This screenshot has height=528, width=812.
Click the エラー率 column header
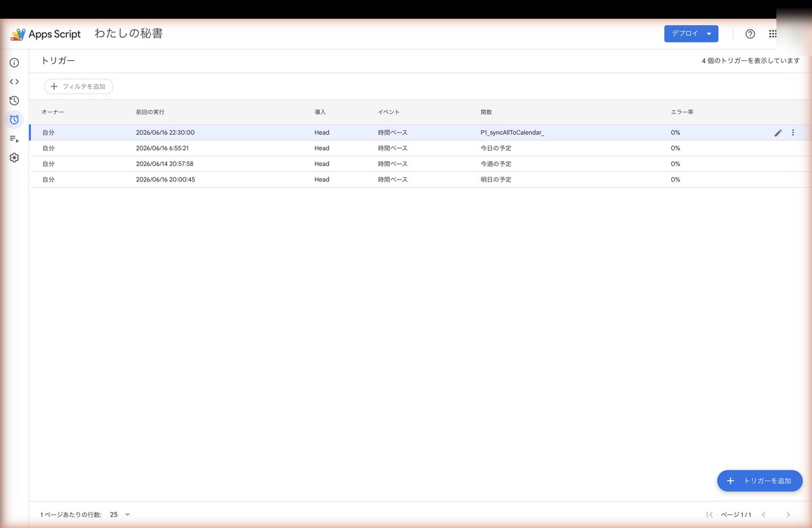[x=682, y=112]
